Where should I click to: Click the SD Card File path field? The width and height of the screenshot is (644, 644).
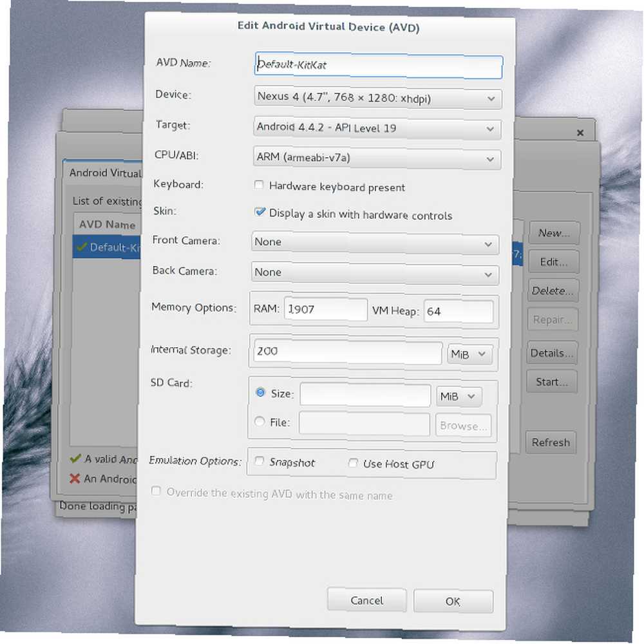(x=365, y=424)
